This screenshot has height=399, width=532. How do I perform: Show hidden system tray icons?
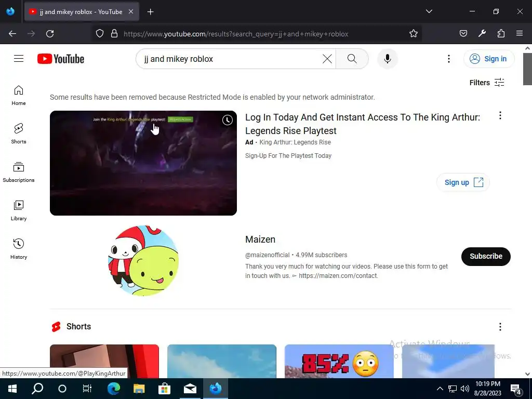(440, 389)
